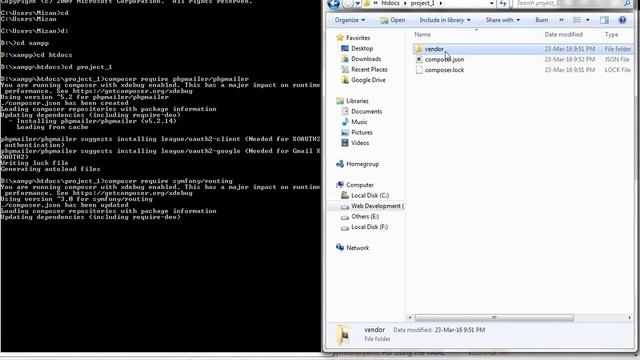Select composer.json file name

pyautogui.click(x=444, y=60)
